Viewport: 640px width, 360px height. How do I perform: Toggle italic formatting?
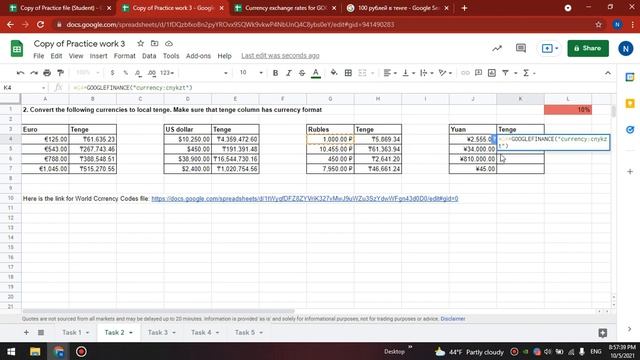pos(289,73)
